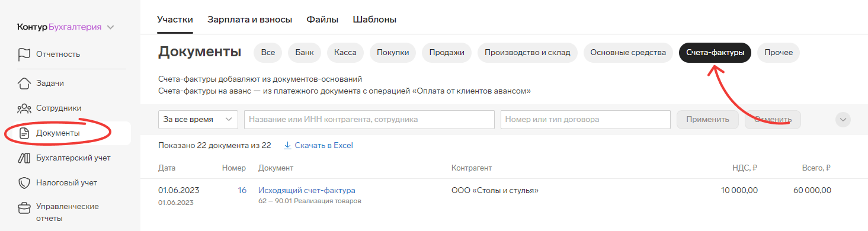Click the Применить button
Viewport: 868px width, 231px height.
pos(707,119)
